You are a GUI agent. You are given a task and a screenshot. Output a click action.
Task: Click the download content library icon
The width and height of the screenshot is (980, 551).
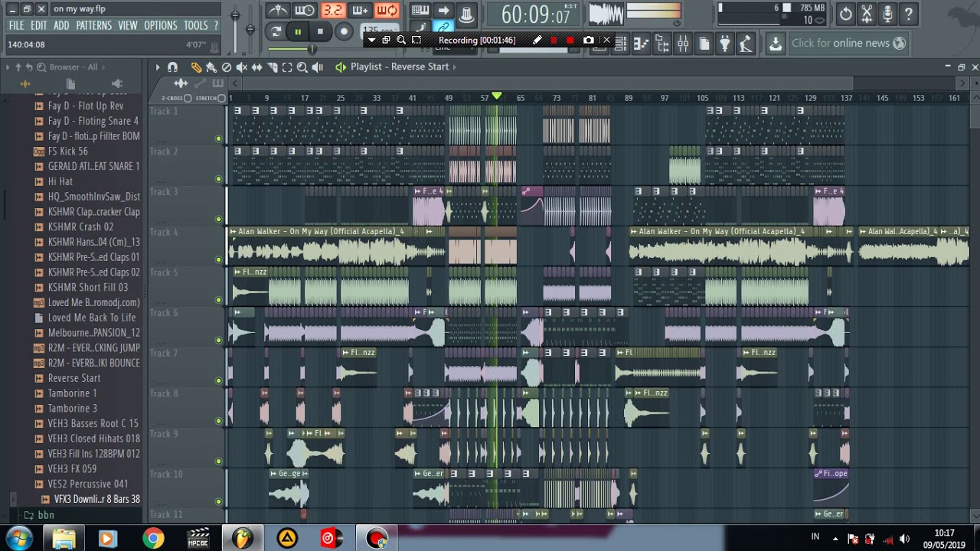point(776,44)
